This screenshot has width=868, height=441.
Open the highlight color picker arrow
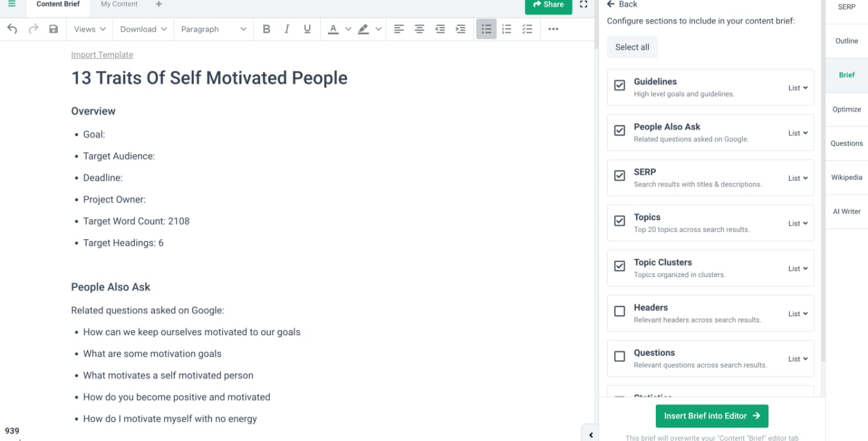[x=379, y=29]
